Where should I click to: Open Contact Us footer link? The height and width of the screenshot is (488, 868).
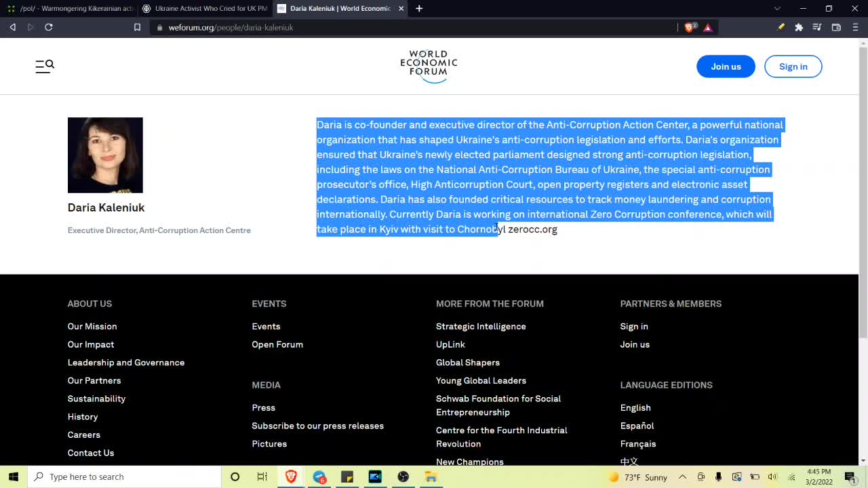tap(91, 453)
